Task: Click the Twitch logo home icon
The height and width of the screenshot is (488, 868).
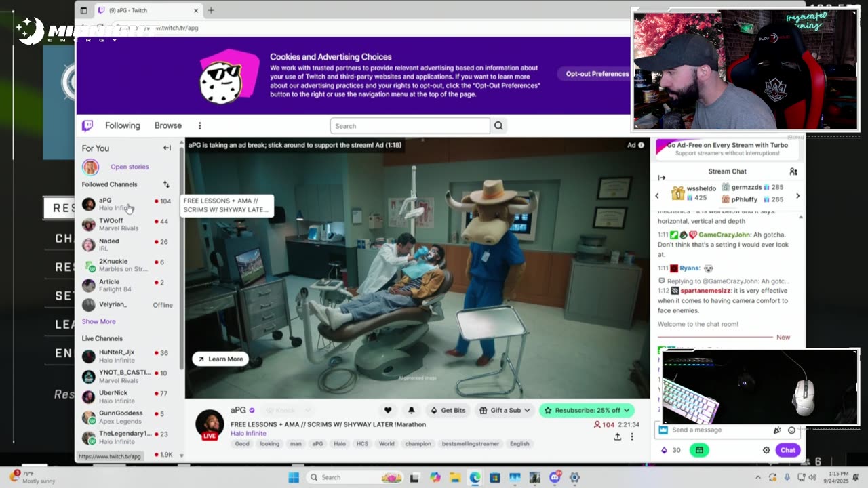Action: (87, 125)
